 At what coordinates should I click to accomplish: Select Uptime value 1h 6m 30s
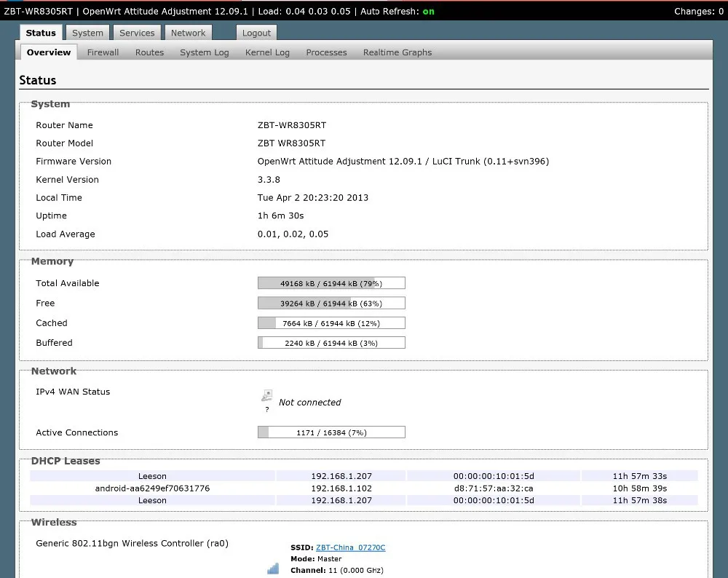280,216
